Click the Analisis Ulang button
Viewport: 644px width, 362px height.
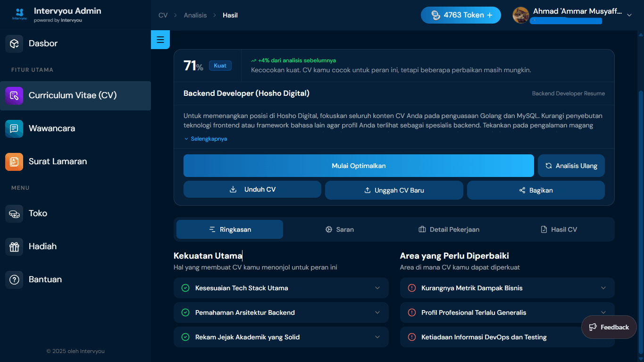(571, 166)
